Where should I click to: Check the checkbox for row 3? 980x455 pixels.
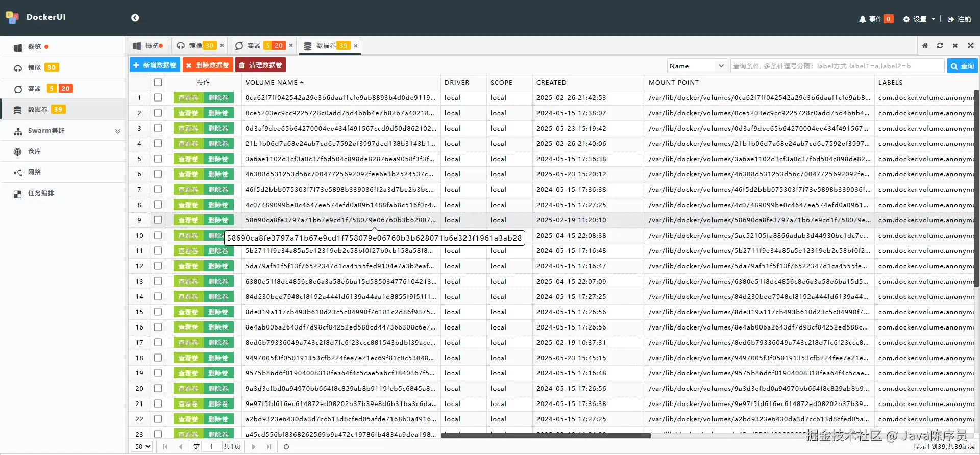coord(158,128)
